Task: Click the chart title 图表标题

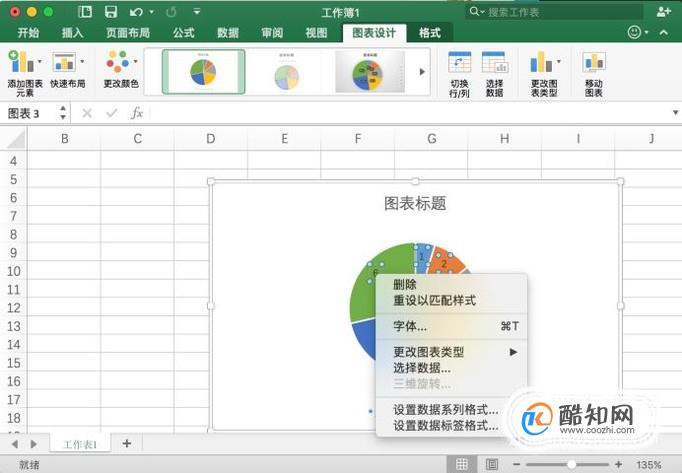Action: coord(415,203)
